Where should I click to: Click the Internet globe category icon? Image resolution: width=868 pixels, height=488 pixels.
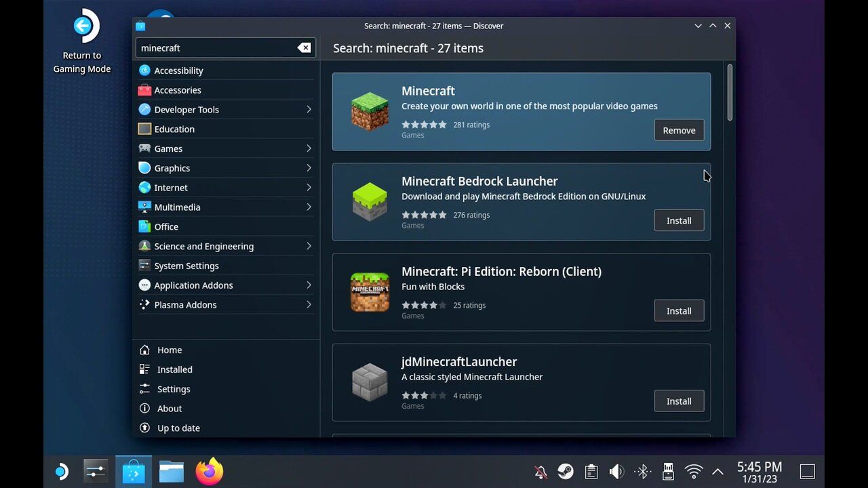(144, 187)
